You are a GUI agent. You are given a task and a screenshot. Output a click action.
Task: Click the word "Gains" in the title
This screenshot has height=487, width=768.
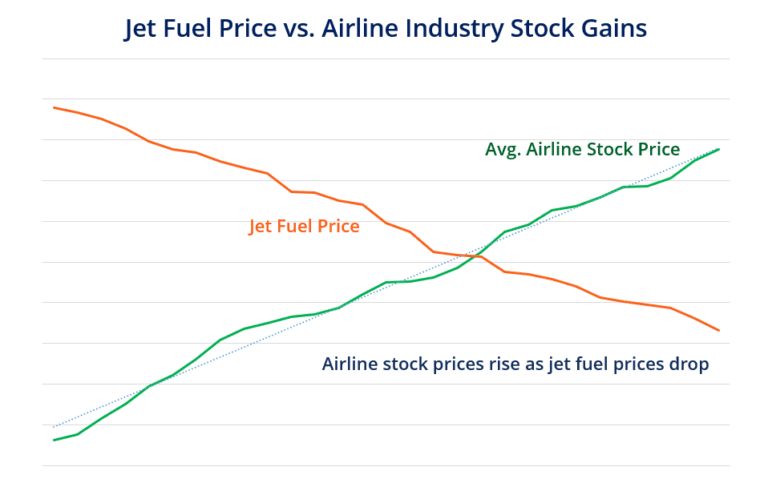(x=611, y=28)
